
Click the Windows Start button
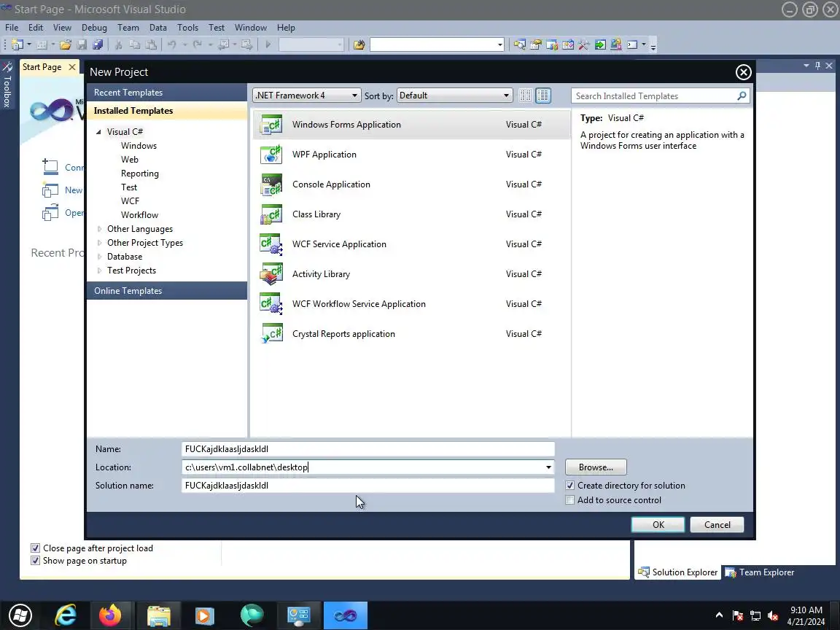20,615
